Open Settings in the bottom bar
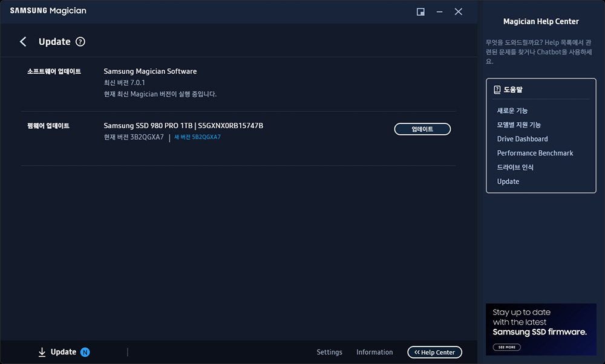Image resolution: width=605 pixels, height=364 pixels. click(329, 352)
